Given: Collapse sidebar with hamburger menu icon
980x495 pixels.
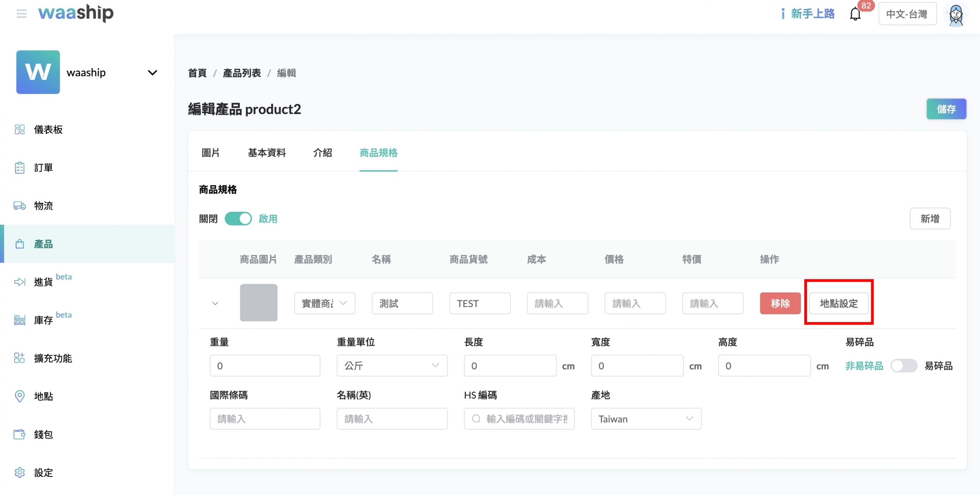Looking at the screenshot, I should [x=22, y=14].
